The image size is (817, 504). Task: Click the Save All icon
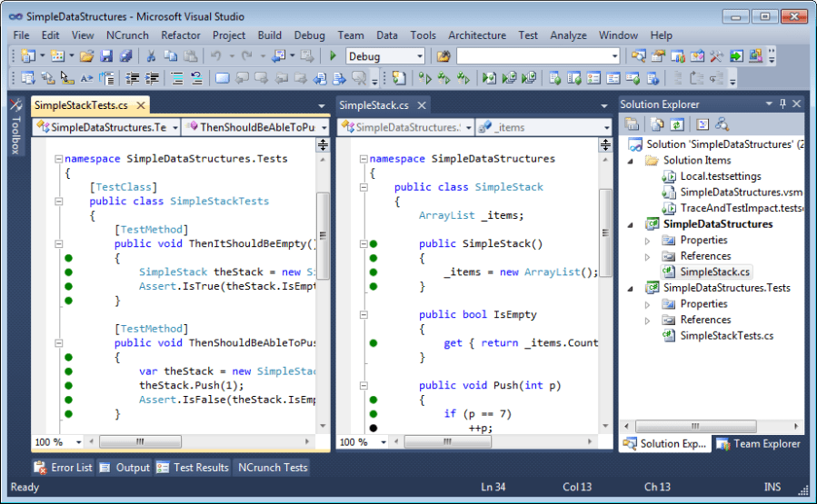pos(125,55)
